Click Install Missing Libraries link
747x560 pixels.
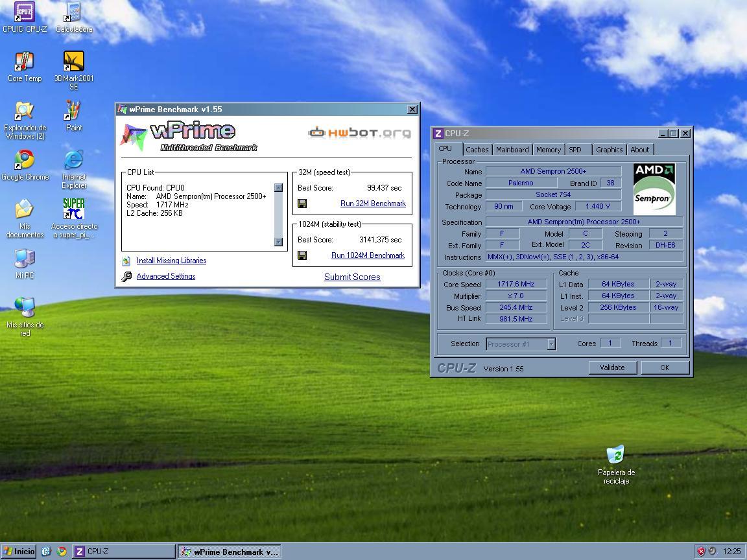(171, 261)
